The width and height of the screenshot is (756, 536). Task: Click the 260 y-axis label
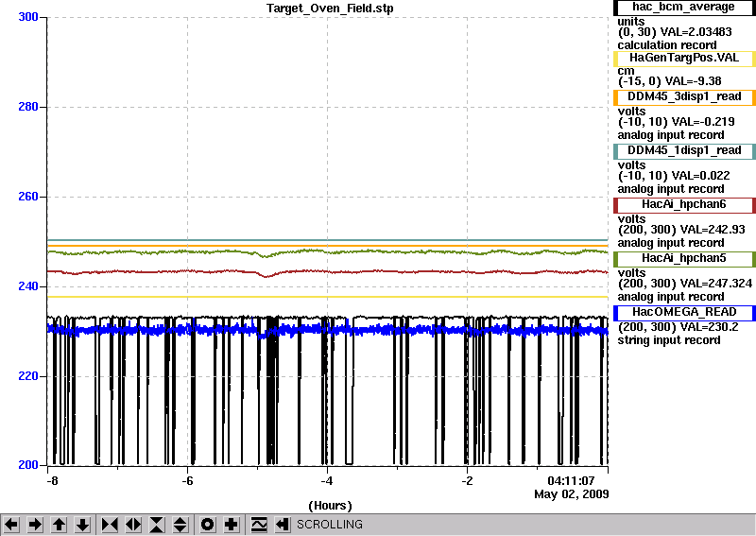pyautogui.click(x=28, y=197)
